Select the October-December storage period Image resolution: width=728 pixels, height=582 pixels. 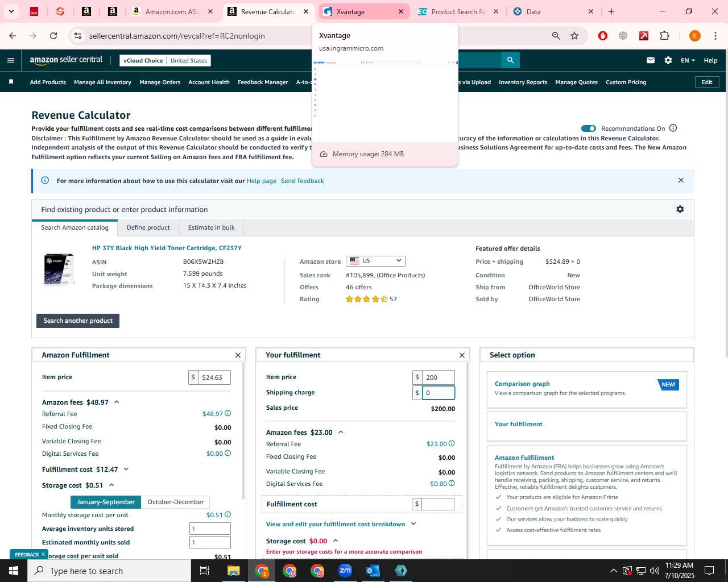click(x=175, y=502)
